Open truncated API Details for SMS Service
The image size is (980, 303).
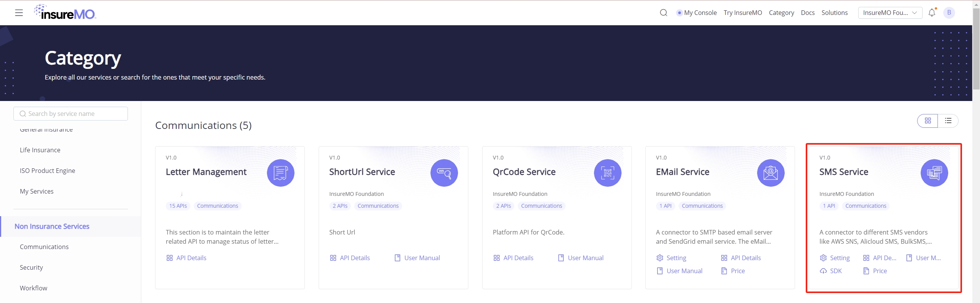click(880, 258)
